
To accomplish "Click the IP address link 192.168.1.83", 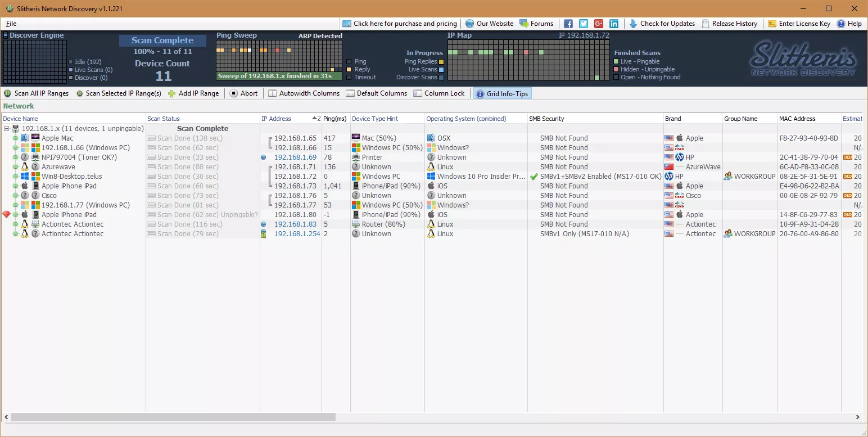I will point(295,224).
